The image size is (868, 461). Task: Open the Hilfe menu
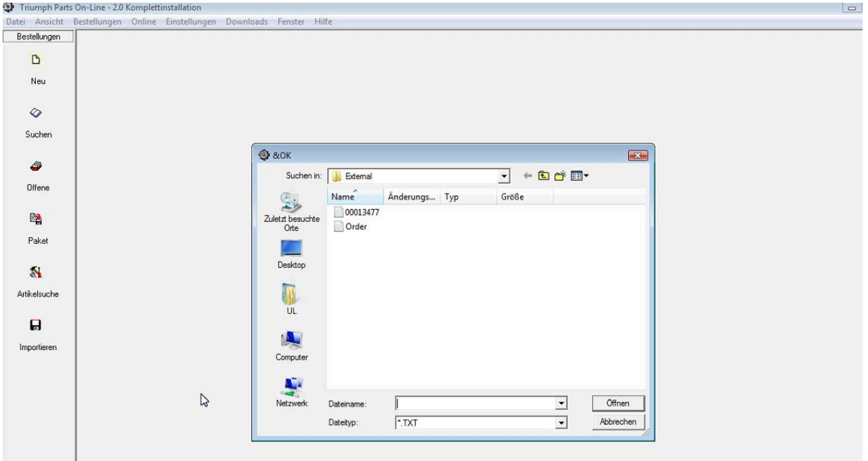tap(323, 22)
